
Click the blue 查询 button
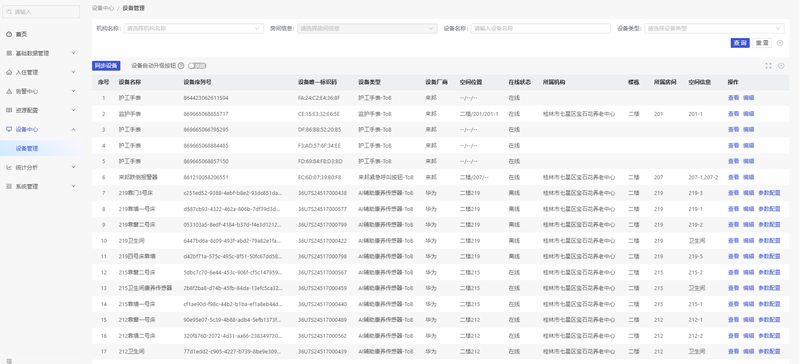(x=740, y=43)
